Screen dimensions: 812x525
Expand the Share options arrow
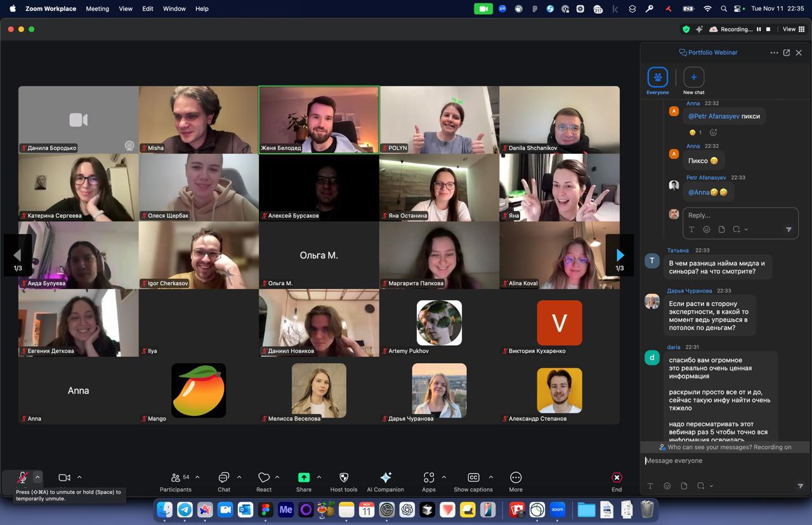pos(318,477)
